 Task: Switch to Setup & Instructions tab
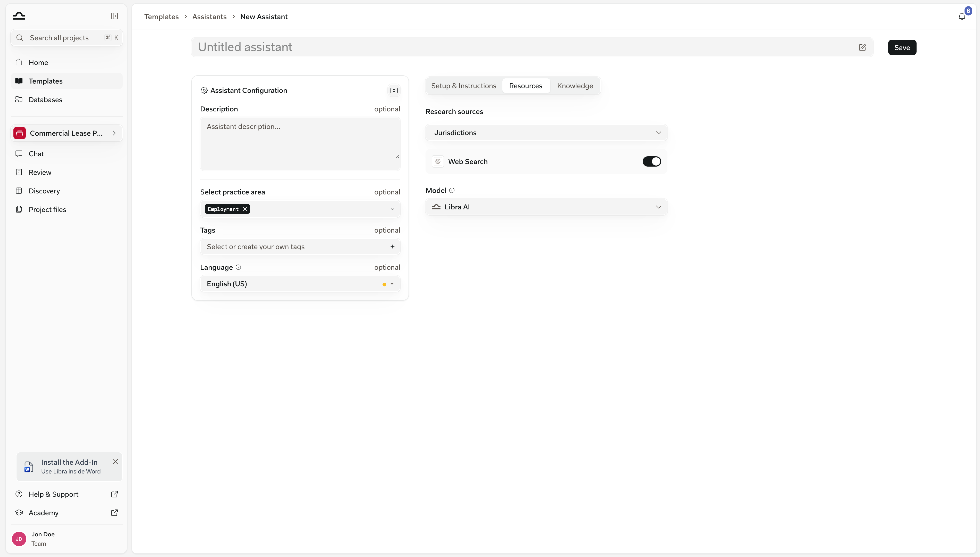pos(464,86)
